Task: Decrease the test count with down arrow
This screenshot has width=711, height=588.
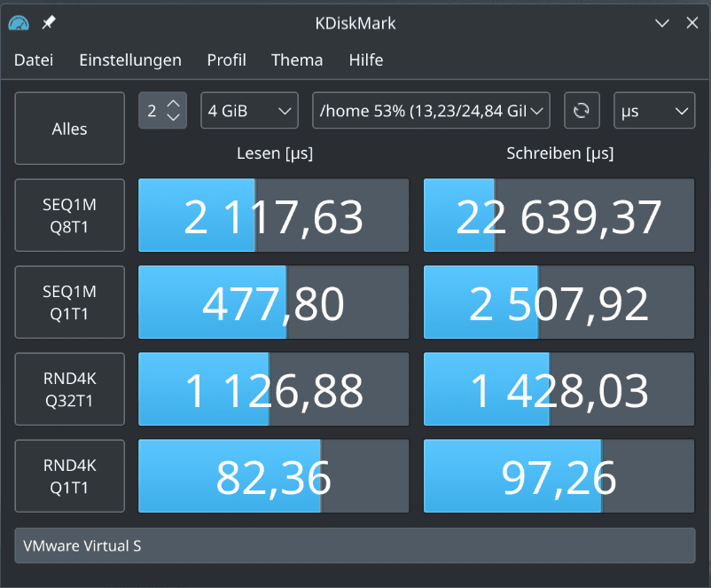Action: [174, 117]
